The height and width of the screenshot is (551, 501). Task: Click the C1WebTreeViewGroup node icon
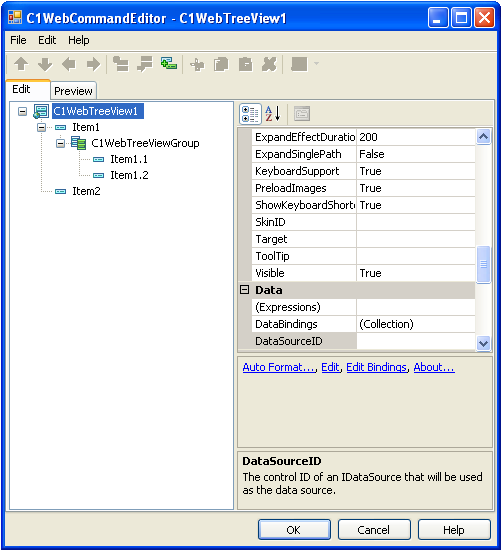[x=78, y=143]
